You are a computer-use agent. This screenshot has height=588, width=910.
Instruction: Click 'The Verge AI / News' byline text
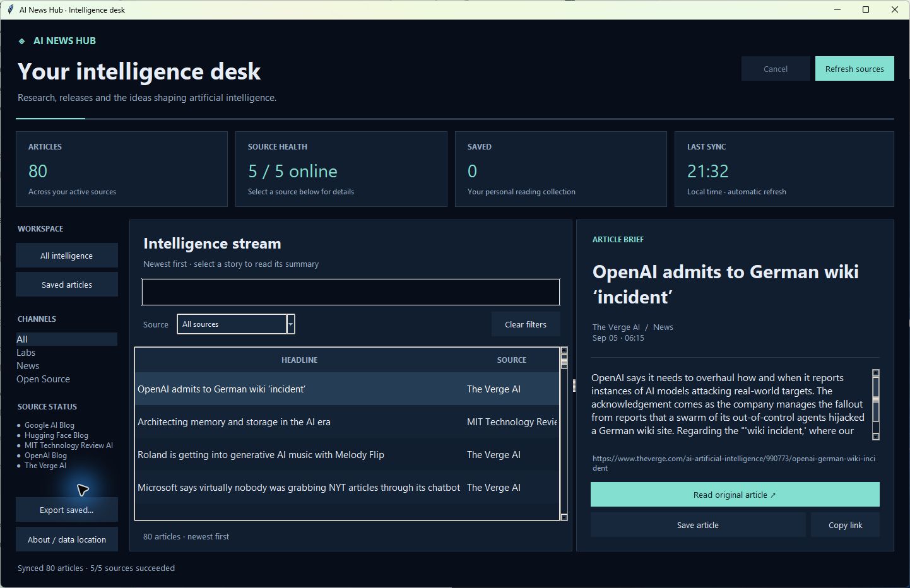[633, 327]
